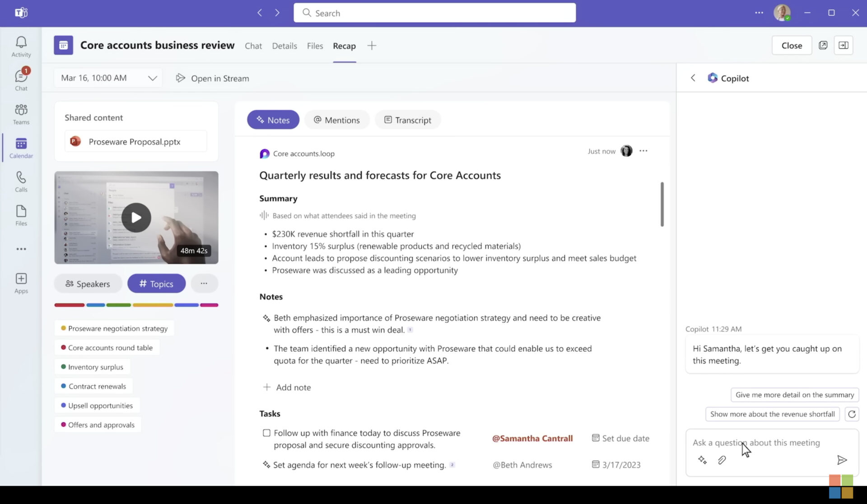Switch to the Files tab
The width and height of the screenshot is (867, 504).
[x=315, y=46]
